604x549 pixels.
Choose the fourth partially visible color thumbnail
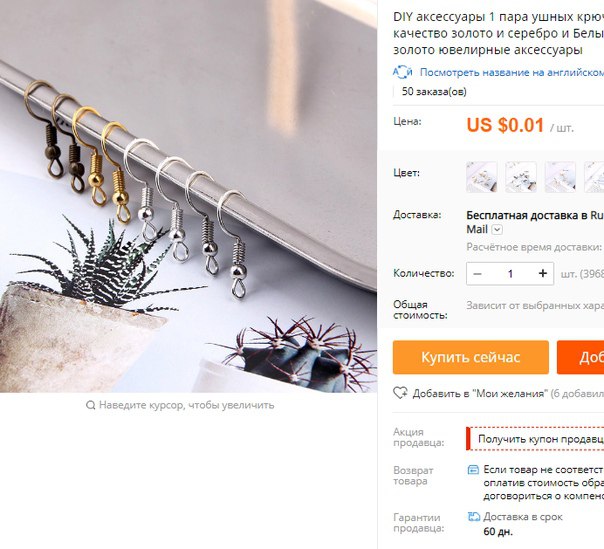point(594,177)
